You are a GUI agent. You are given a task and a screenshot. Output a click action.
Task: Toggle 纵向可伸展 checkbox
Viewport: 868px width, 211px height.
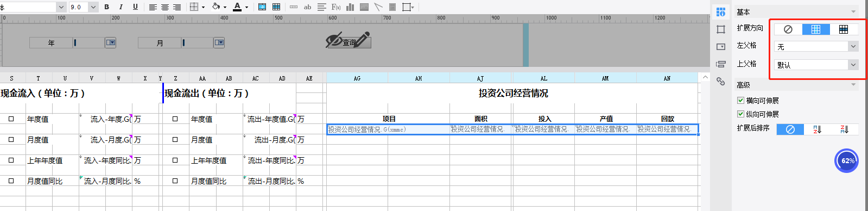pyautogui.click(x=740, y=114)
